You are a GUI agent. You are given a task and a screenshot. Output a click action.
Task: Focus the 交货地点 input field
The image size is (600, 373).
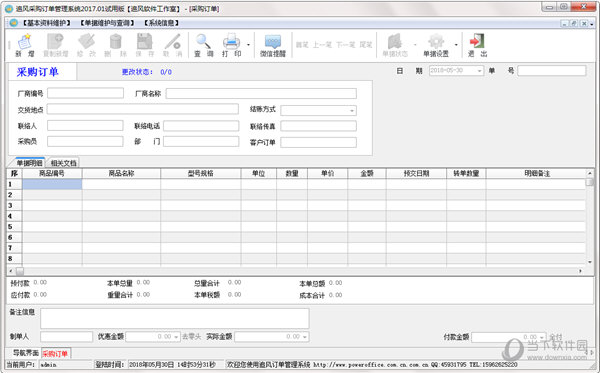point(143,109)
